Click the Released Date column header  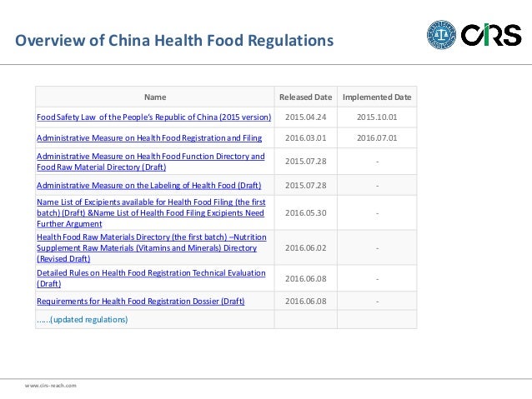(306, 97)
